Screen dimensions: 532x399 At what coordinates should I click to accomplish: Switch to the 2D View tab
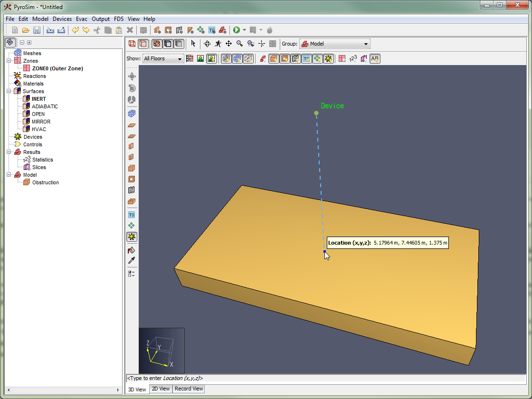(161, 389)
